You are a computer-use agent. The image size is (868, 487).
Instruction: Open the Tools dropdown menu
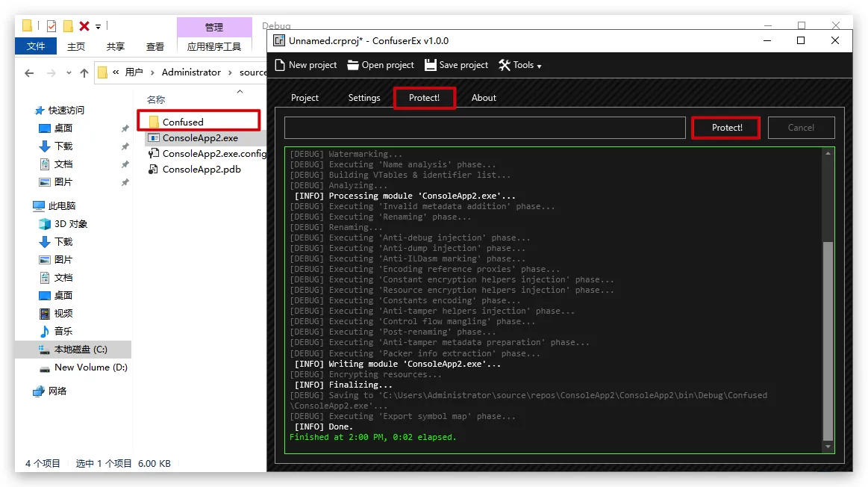[520, 65]
